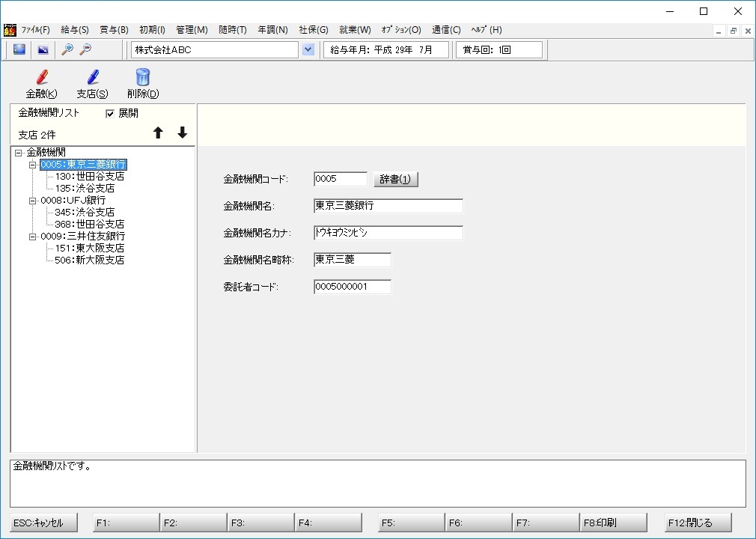756x539 pixels.
Task: Open the 随時(T) menu
Action: [x=233, y=30]
